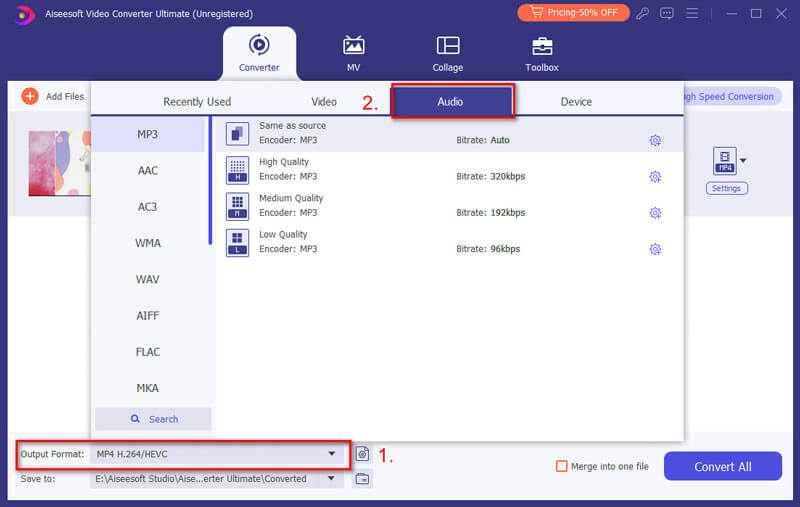This screenshot has height=507, width=800.
Task: Open the Toolbox tab
Action: (x=542, y=54)
